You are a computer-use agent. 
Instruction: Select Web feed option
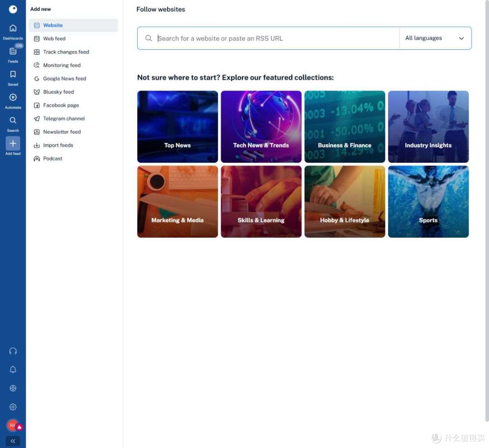[73, 38]
